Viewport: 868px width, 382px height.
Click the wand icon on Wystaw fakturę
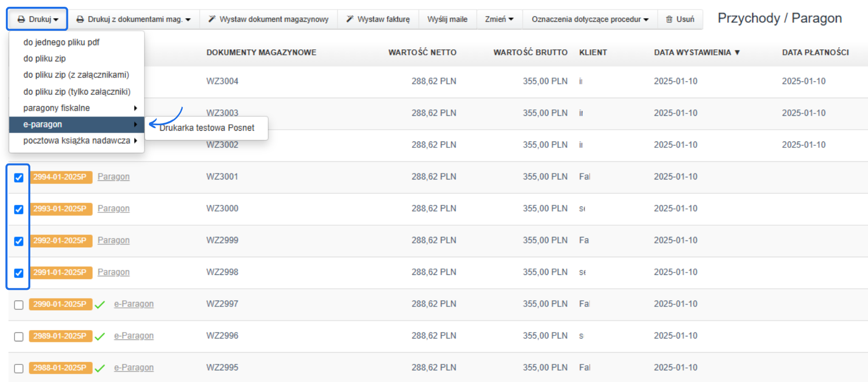tap(349, 19)
